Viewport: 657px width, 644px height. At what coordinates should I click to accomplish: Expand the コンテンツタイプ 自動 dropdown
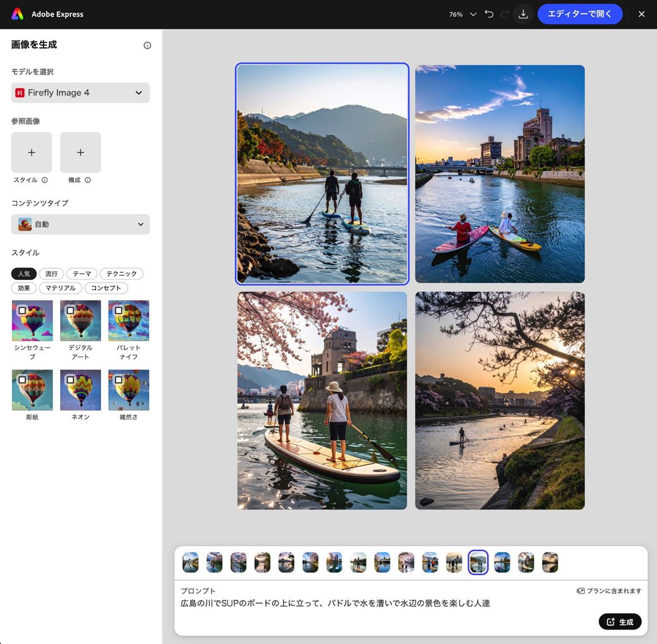click(x=80, y=224)
